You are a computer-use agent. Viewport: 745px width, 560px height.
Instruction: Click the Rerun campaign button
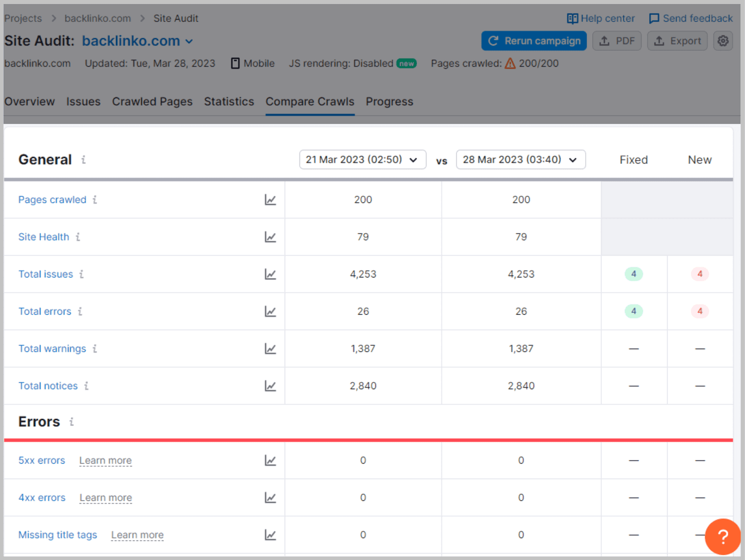click(x=534, y=41)
